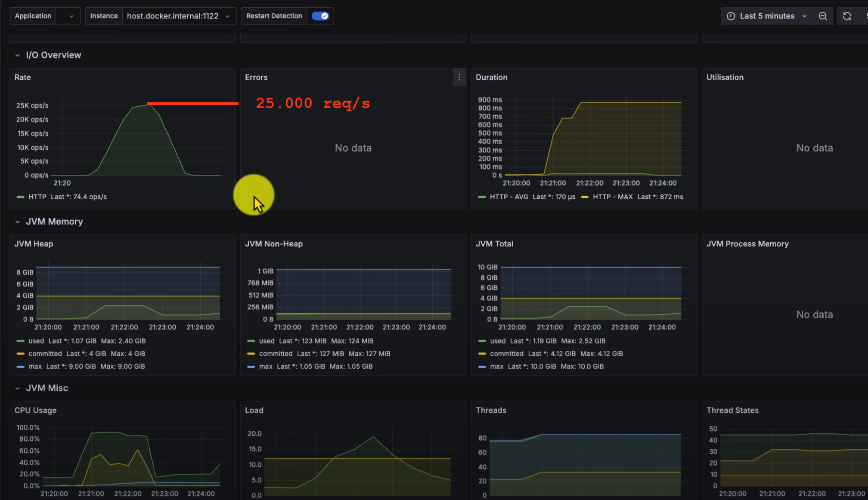
Task: Click the Utilisation panel title
Action: [x=725, y=77]
